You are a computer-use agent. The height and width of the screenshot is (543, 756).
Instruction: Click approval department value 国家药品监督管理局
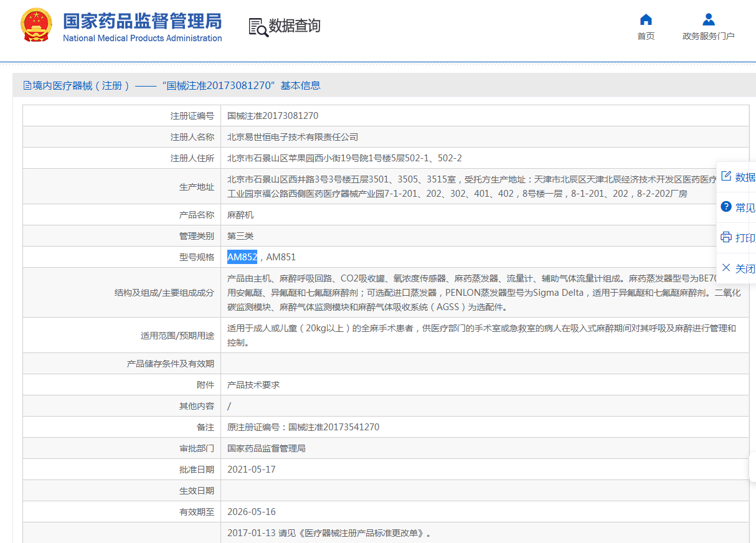pos(267,448)
